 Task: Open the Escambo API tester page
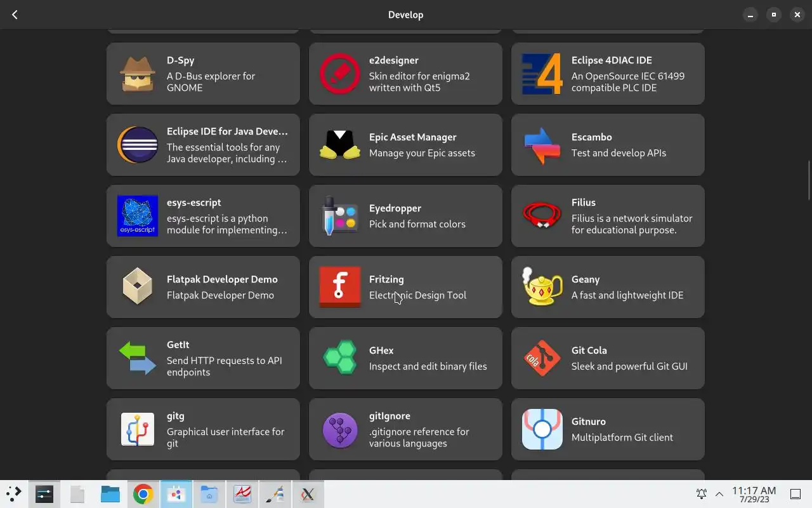coord(608,145)
